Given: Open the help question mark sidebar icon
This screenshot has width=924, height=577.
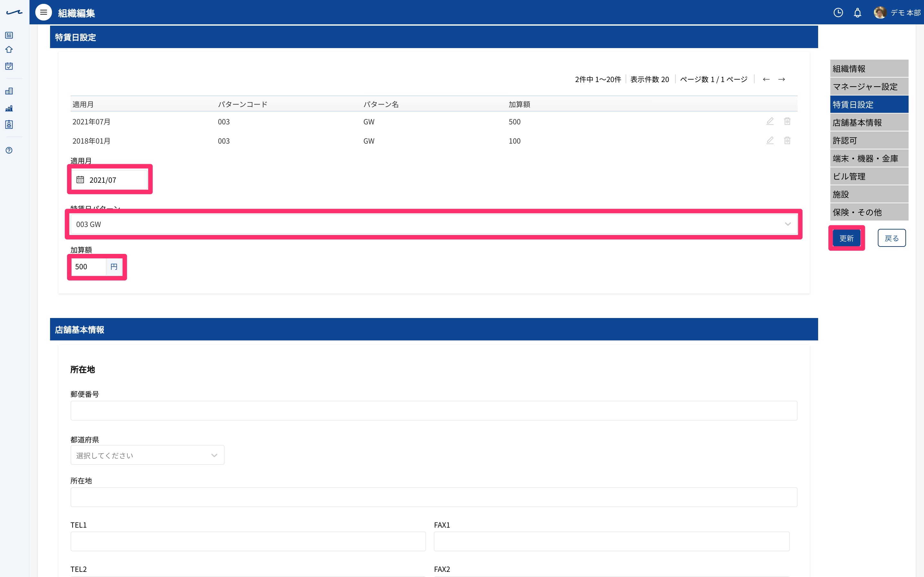Looking at the screenshot, I should point(9,150).
